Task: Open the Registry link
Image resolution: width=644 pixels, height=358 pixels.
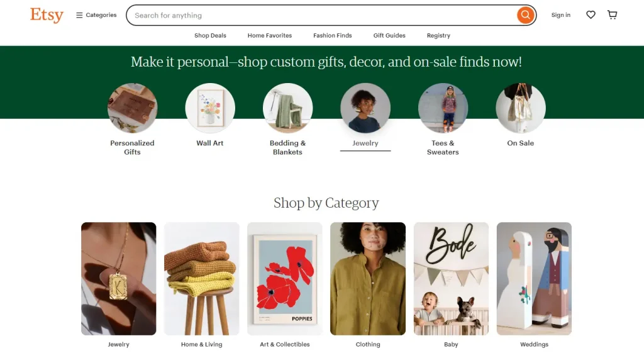Action: (438, 36)
